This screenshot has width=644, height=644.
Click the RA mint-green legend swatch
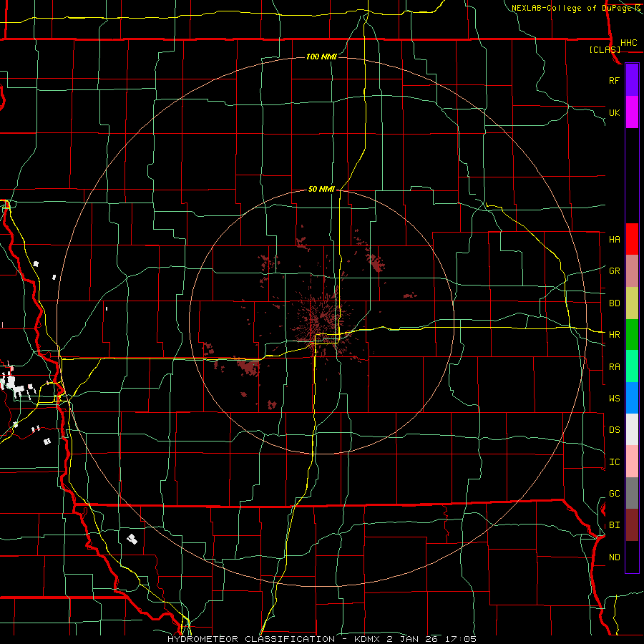pos(632,366)
